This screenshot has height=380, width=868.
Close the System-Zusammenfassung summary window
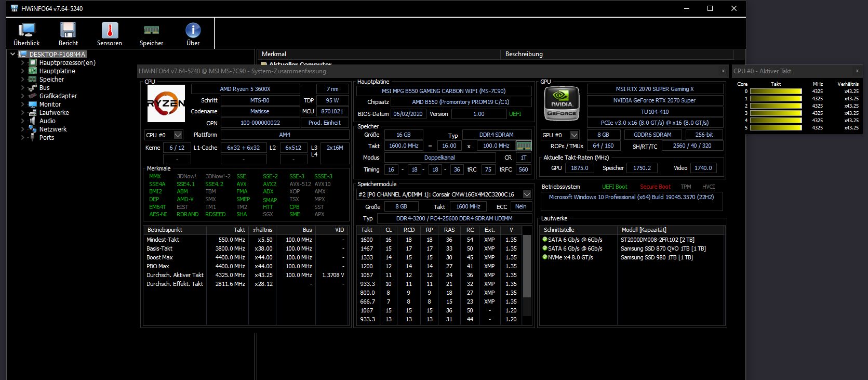(723, 71)
